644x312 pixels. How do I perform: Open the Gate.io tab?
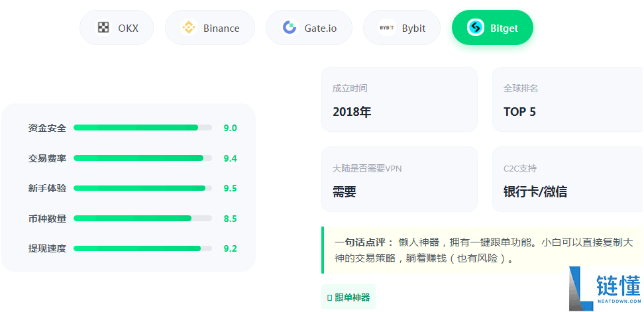coord(309,28)
